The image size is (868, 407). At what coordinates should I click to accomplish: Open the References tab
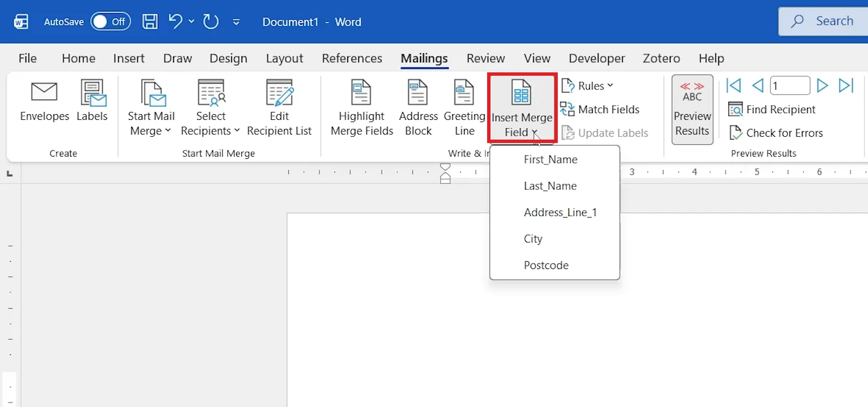[x=352, y=58]
